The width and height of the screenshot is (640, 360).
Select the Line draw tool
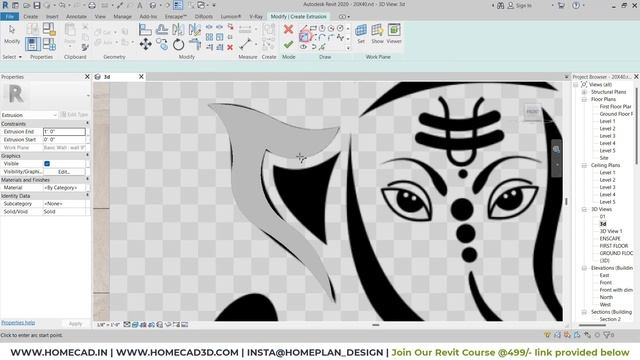tap(304, 28)
